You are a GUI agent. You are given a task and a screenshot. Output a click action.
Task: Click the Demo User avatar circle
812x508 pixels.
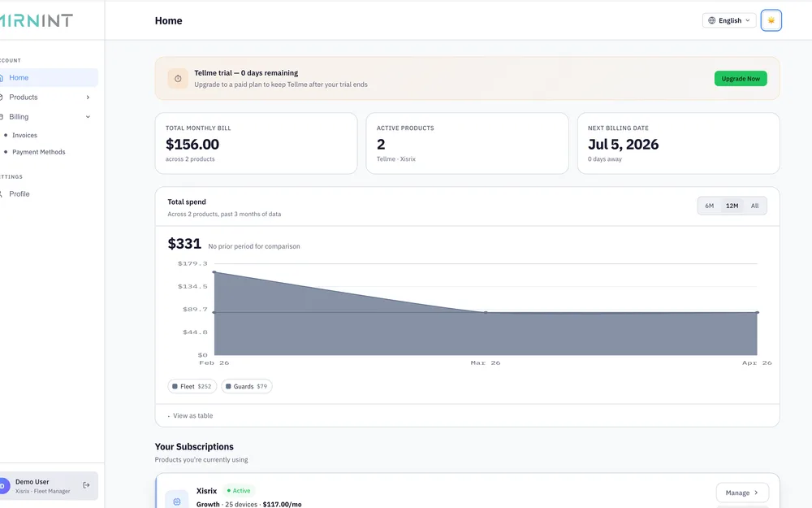(x=3, y=486)
